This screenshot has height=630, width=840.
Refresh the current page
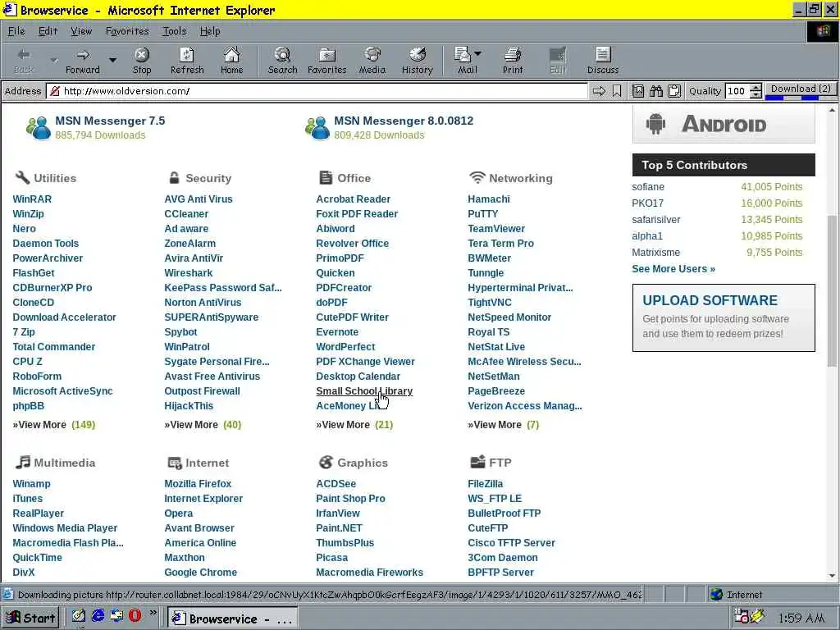[187, 61]
